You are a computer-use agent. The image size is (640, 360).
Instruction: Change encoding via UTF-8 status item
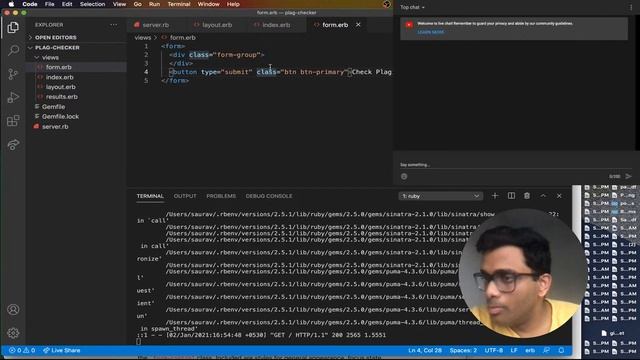click(x=493, y=350)
